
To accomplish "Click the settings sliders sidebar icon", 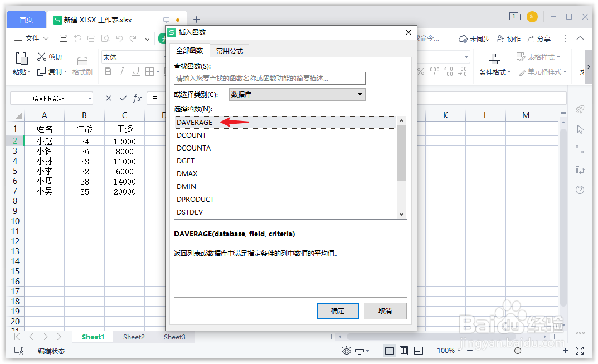I will point(580,149).
